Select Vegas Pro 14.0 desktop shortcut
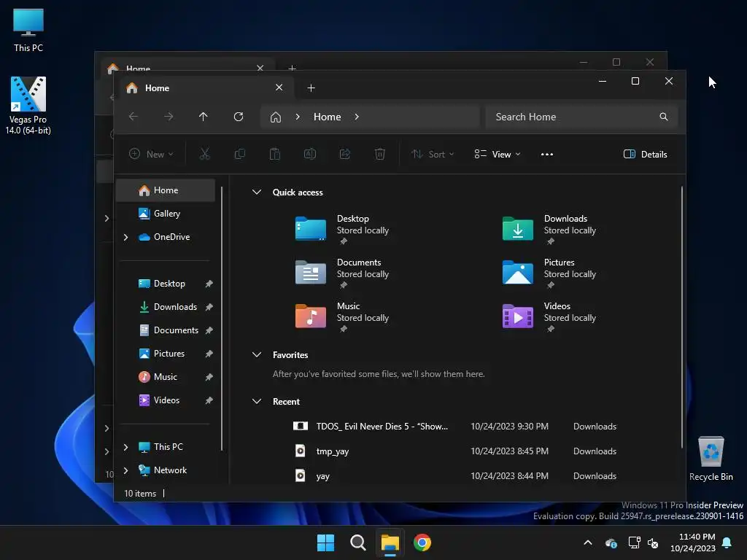This screenshot has height=560, width=747. pos(28,105)
